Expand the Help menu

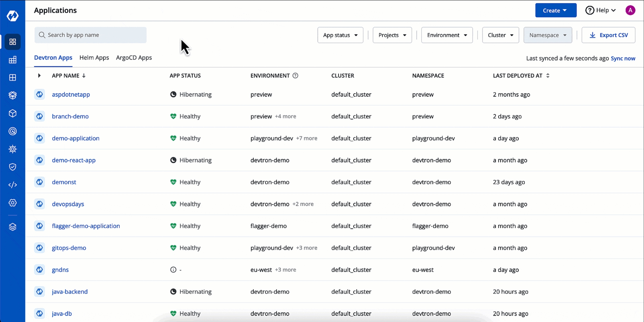[601, 10]
